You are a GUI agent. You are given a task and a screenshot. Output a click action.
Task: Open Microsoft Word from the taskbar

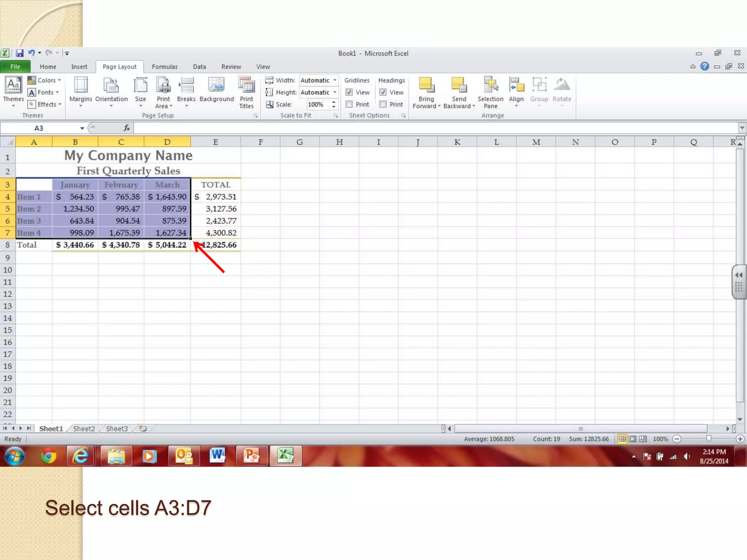(x=217, y=456)
